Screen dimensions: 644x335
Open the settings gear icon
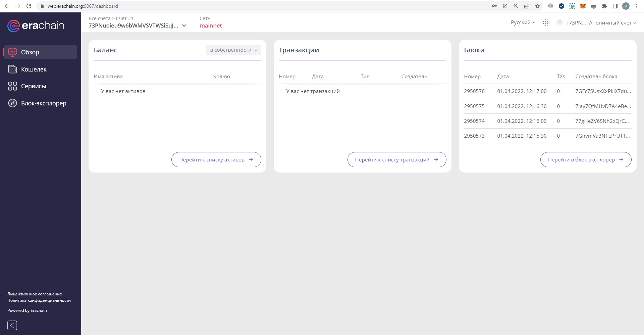coord(546,22)
